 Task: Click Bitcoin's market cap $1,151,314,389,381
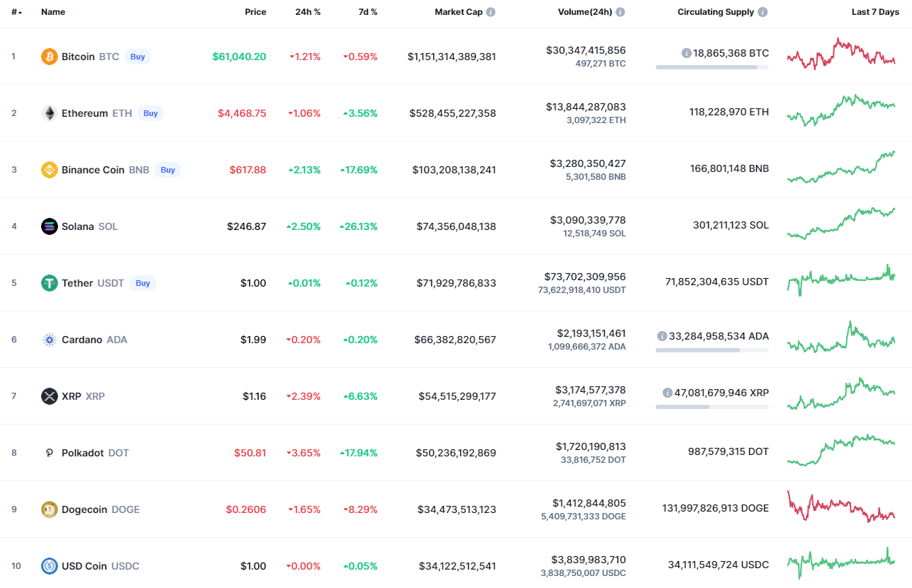tap(452, 57)
